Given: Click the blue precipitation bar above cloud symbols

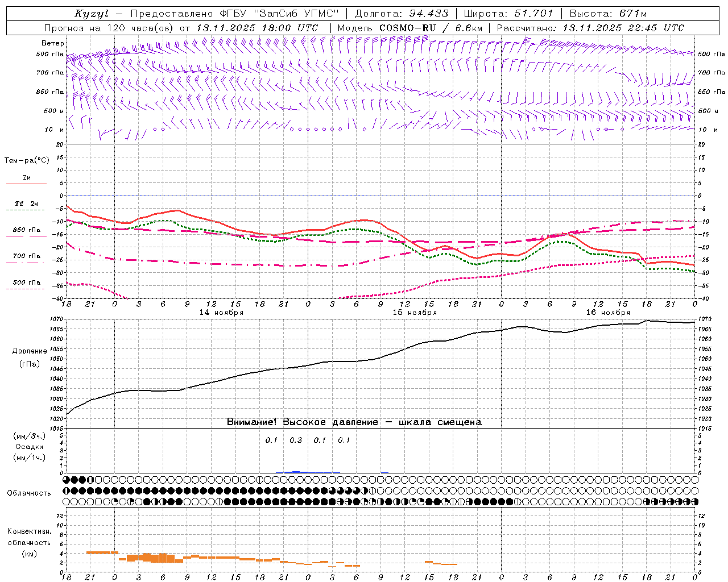Looking at the screenshot, I should (x=296, y=472).
